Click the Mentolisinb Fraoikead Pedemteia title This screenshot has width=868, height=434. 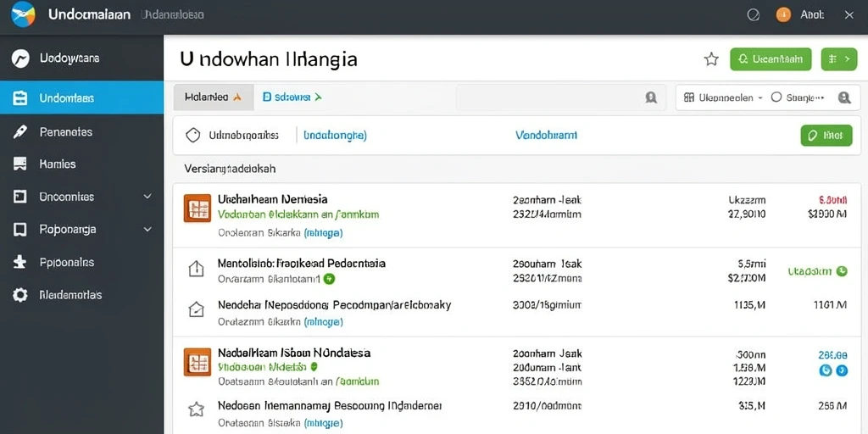[x=302, y=264]
